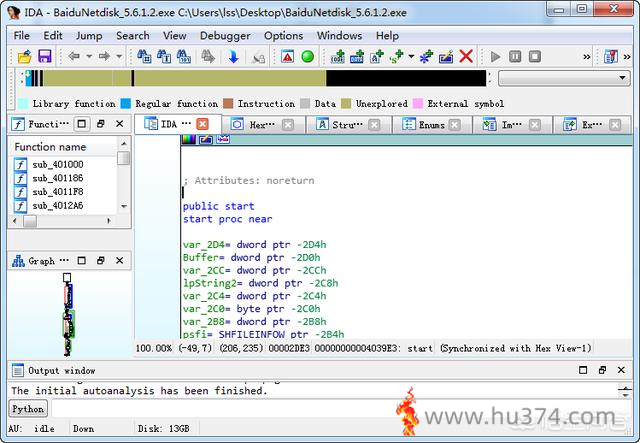
Task: Click the graph node group icon
Action: [x=223, y=139]
